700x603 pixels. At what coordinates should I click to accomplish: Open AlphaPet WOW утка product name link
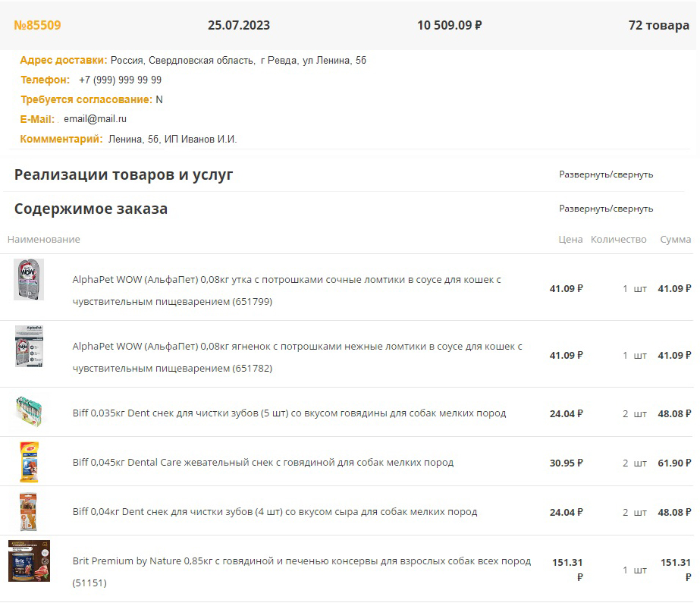pos(287,280)
